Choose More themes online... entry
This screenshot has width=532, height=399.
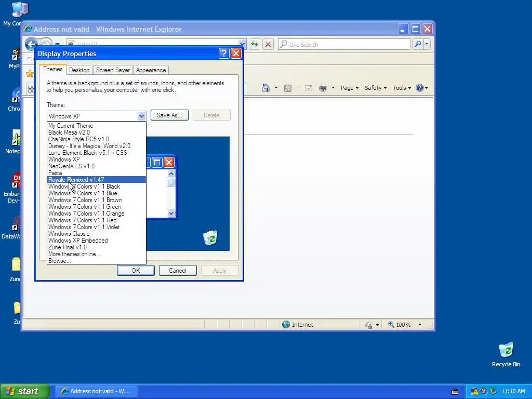[x=96, y=254]
